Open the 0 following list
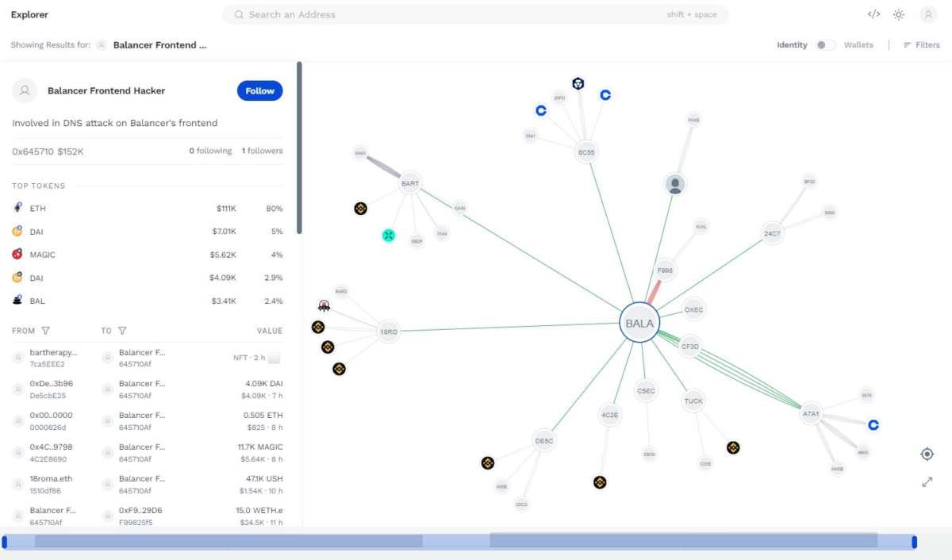The width and height of the screenshot is (952, 560). coord(210,151)
